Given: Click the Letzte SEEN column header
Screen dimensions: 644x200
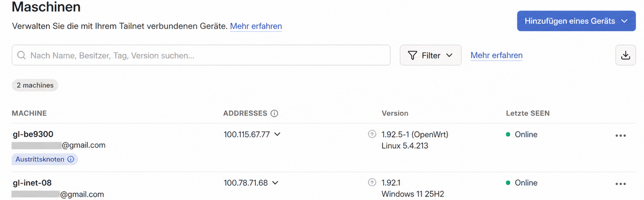Looking at the screenshot, I should pos(528,113).
